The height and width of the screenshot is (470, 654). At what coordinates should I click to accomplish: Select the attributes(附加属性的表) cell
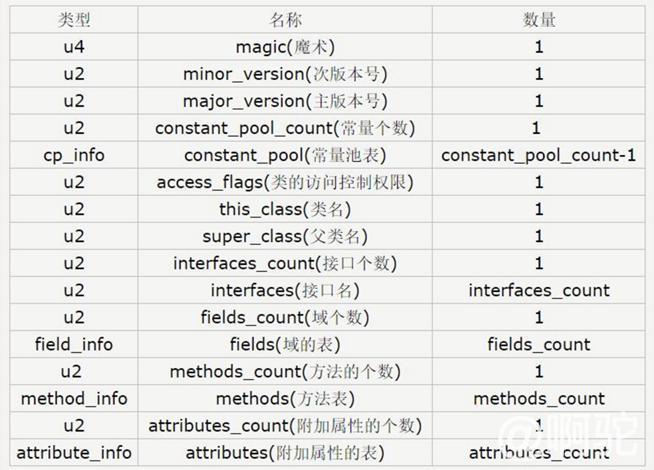click(285, 452)
